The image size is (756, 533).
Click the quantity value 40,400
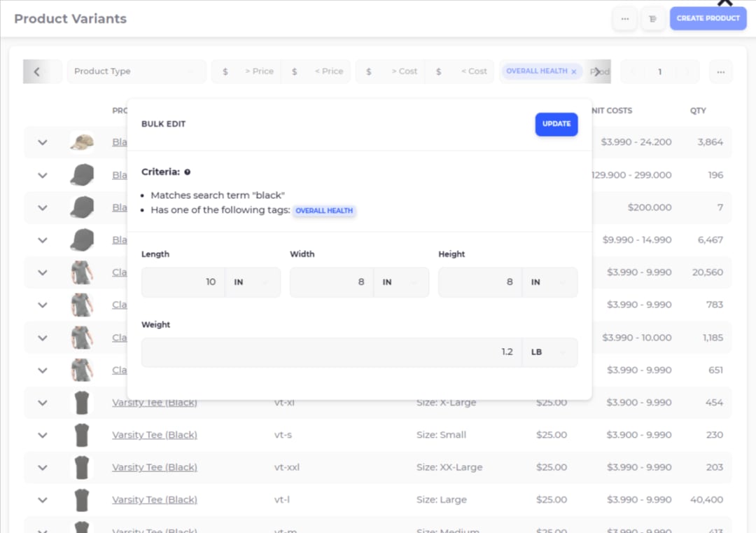[706, 499]
